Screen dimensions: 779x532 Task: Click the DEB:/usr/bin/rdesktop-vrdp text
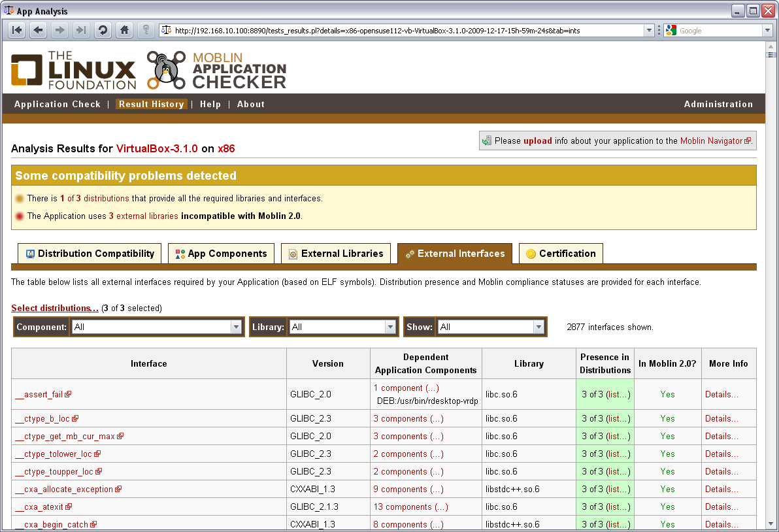pyautogui.click(x=427, y=401)
